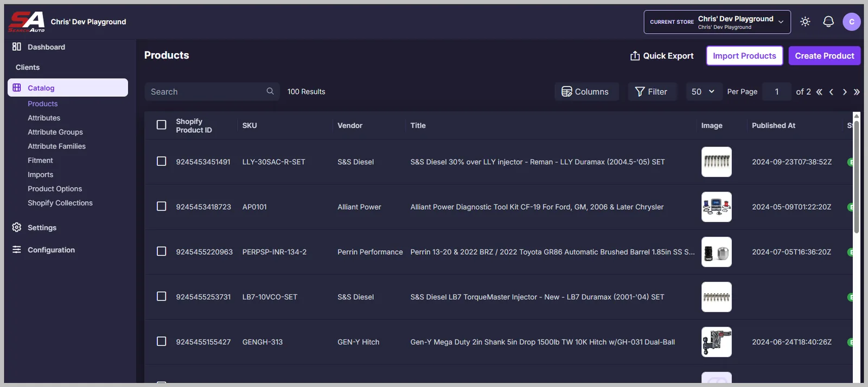The height and width of the screenshot is (387, 868).
Task: Click the page number field
Action: (x=777, y=92)
